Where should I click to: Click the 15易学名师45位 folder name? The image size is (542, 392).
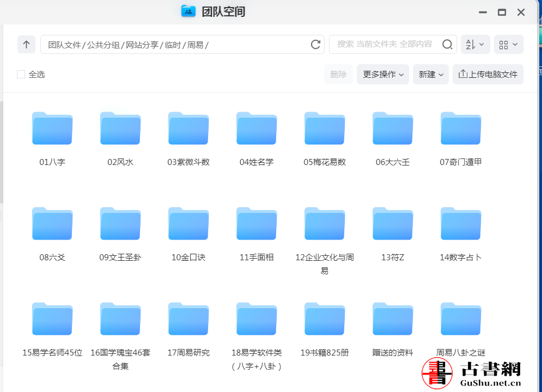52,353
